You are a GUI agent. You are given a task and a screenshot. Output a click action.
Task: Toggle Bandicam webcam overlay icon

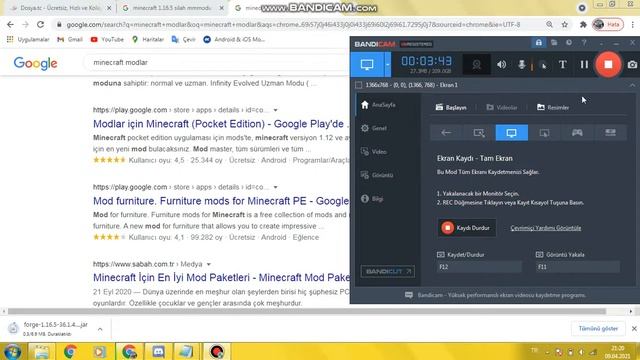(476, 64)
